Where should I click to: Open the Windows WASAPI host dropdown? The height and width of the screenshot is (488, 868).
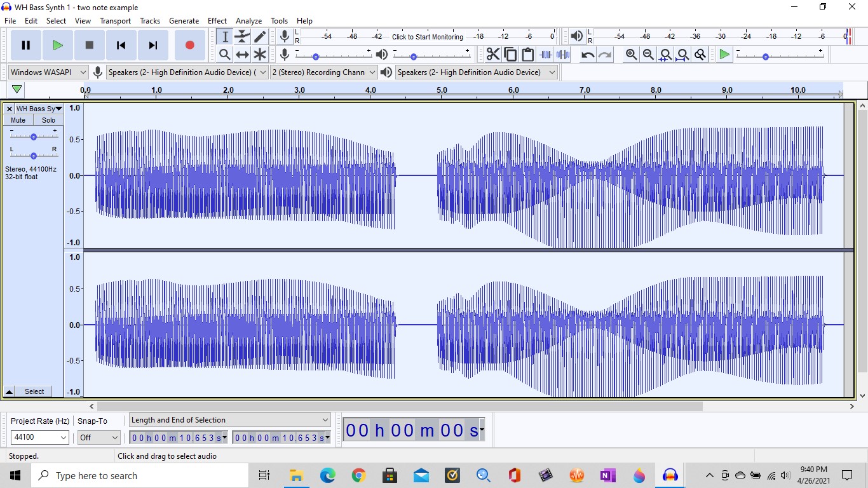[x=48, y=72]
